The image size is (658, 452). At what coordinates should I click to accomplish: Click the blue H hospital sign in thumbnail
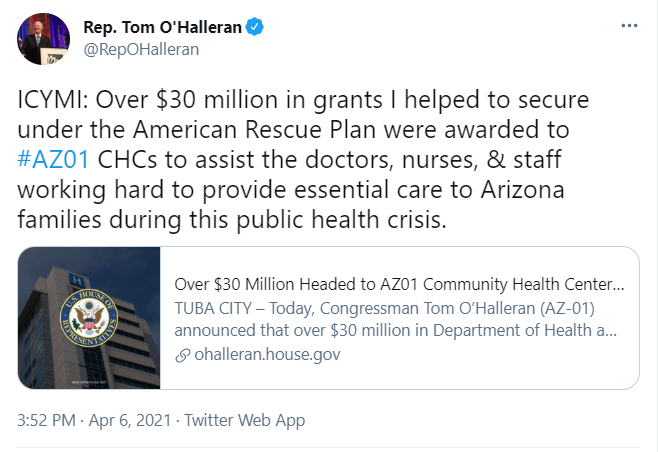coord(76,279)
